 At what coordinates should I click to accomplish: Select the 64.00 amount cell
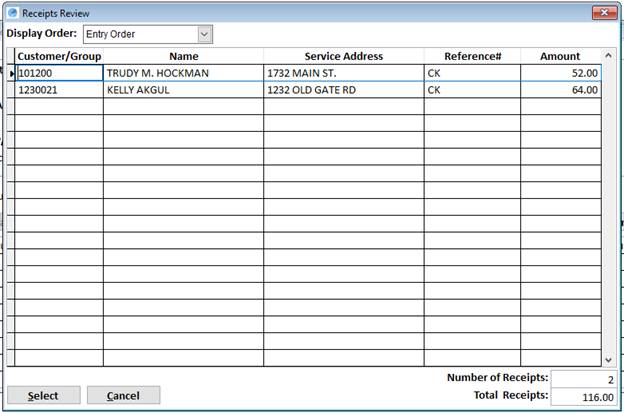560,90
